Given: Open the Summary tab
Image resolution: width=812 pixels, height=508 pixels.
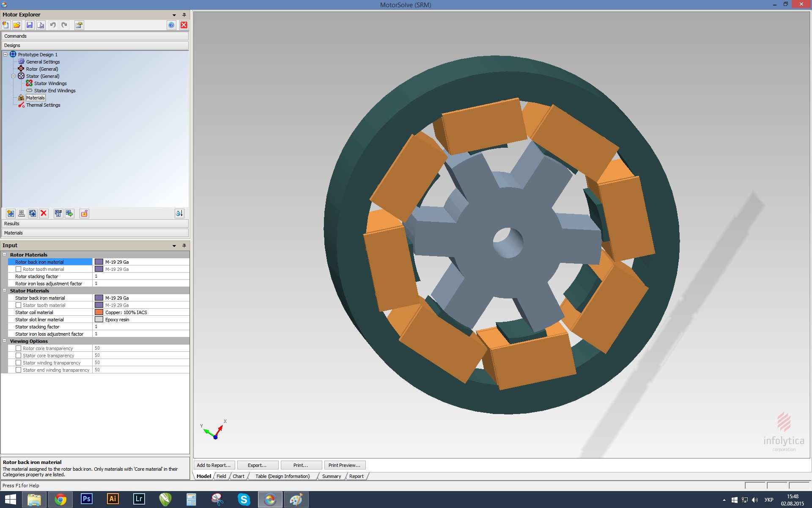Looking at the screenshot, I should pos(331,476).
